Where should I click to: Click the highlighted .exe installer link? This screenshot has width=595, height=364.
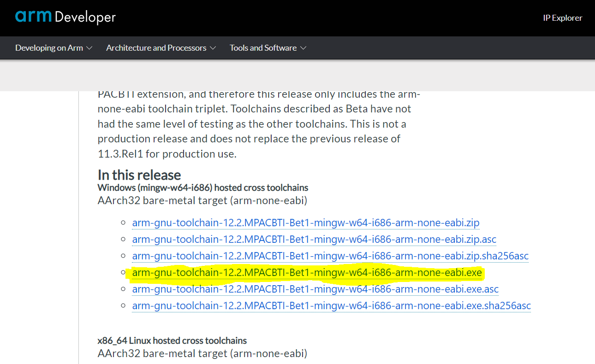coord(307,272)
